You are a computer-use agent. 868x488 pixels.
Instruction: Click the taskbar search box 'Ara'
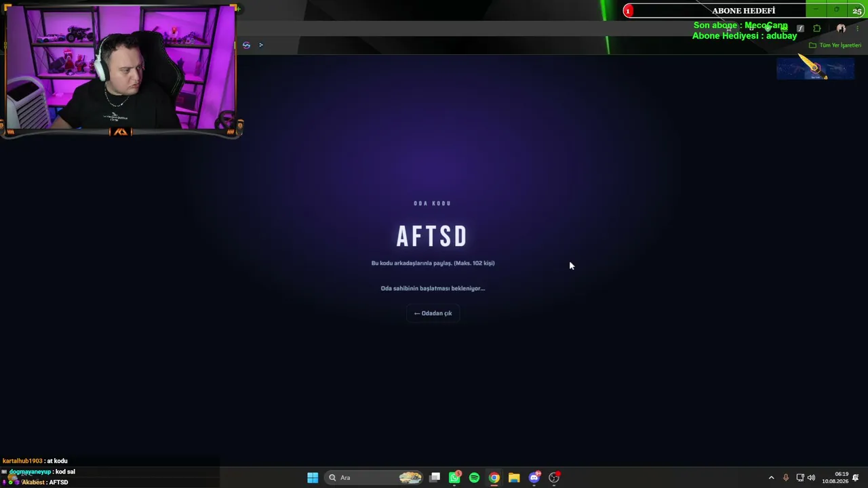click(373, 478)
